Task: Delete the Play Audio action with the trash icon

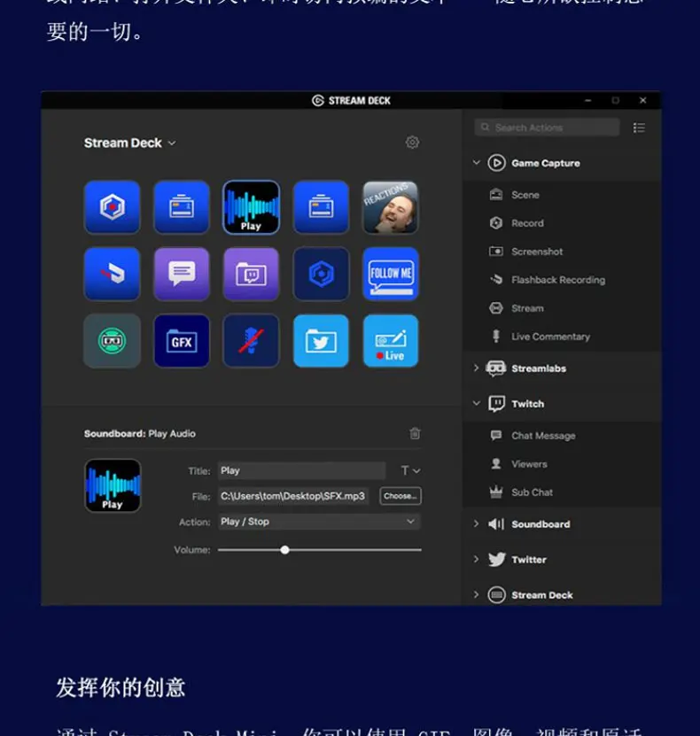Action: (x=415, y=433)
